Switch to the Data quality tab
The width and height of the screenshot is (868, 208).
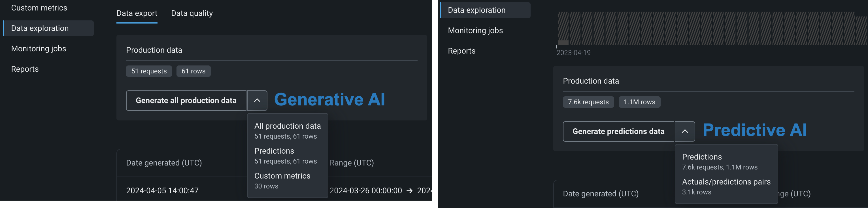[192, 14]
